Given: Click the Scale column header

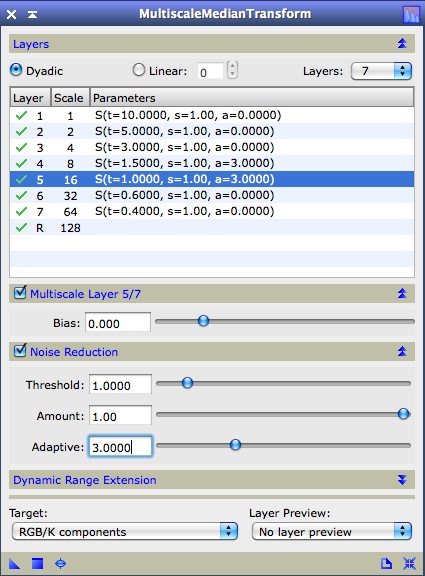Looking at the screenshot, I should [x=70, y=98].
